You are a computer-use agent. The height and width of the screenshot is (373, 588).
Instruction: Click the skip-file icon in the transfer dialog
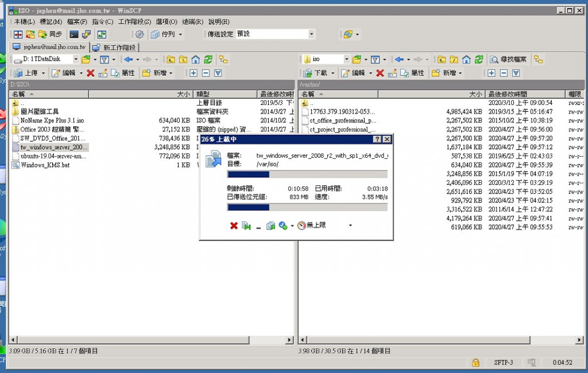tap(246, 226)
